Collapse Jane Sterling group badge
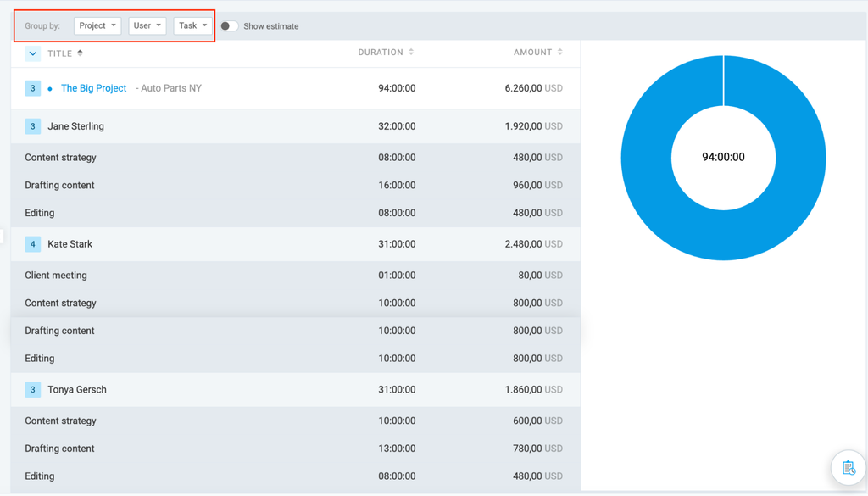The height and width of the screenshot is (496, 868). 33,126
